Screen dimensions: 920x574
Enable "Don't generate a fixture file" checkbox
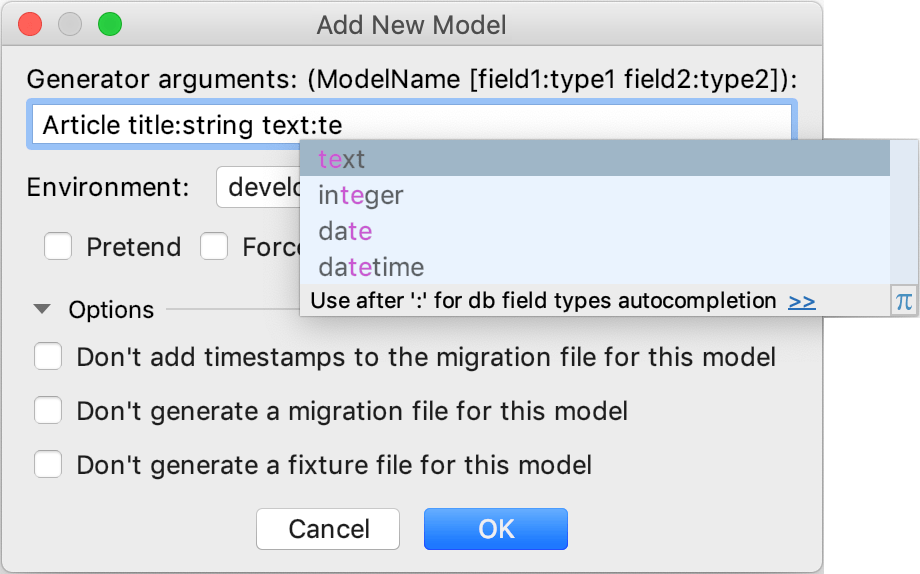(49, 465)
